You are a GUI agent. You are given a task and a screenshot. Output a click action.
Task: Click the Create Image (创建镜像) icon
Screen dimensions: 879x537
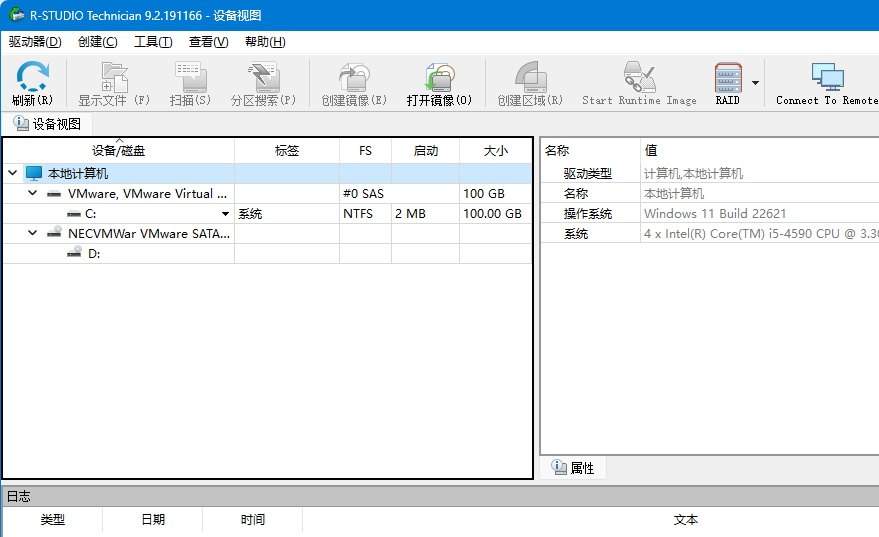pyautogui.click(x=354, y=77)
